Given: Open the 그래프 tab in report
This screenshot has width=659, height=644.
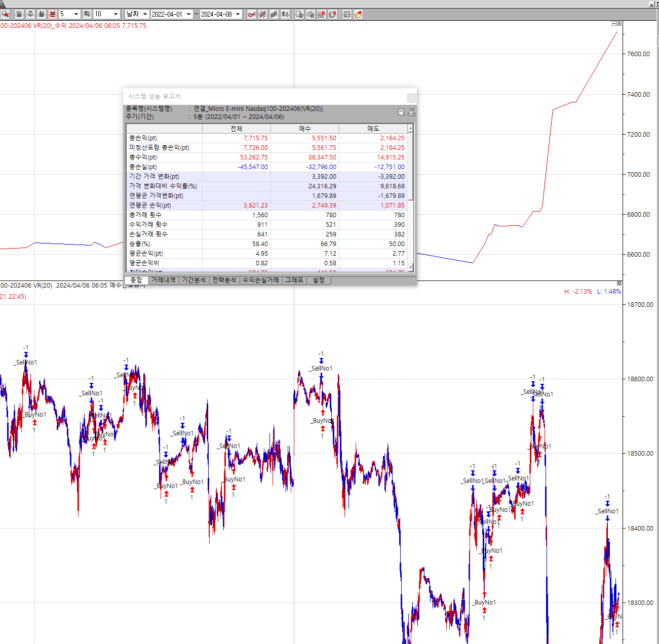Looking at the screenshot, I should pos(294,280).
